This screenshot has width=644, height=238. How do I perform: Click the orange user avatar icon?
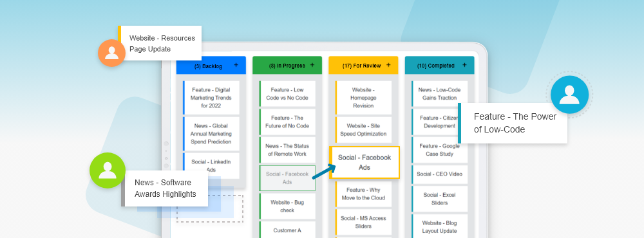click(111, 53)
